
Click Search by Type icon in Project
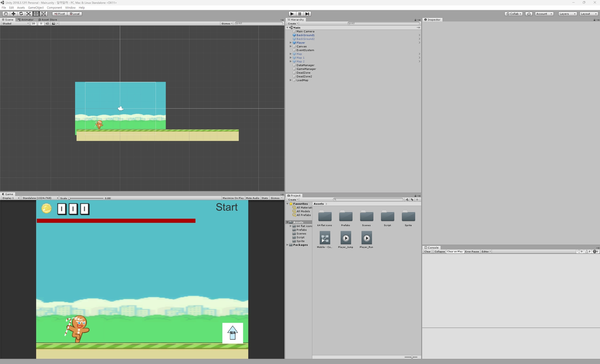tap(407, 200)
